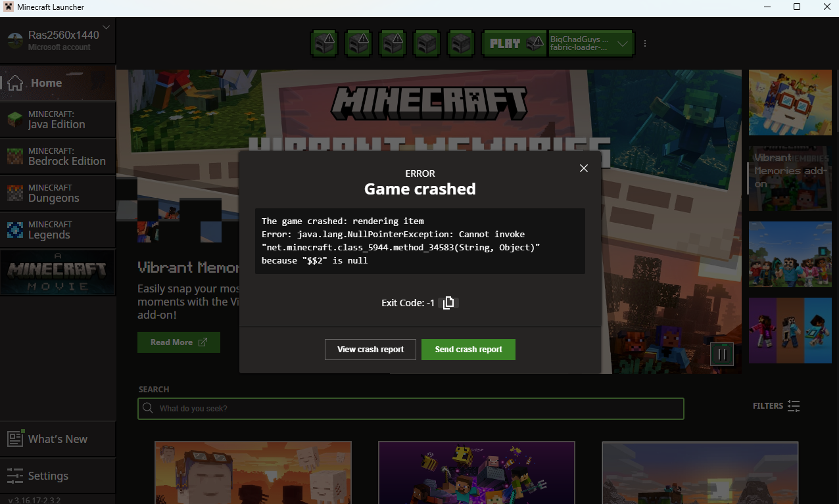Pause the news carousel
This screenshot has width=839, height=504.
pos(721,354)
